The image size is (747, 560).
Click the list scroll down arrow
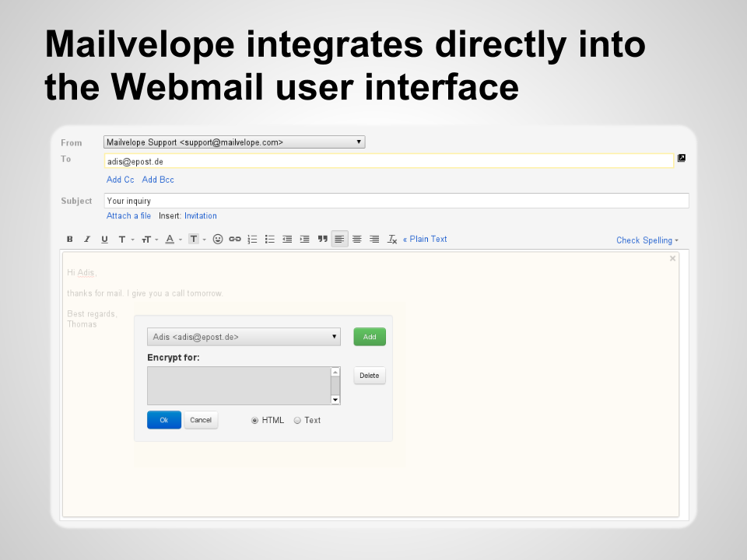[x=335, y=400]
